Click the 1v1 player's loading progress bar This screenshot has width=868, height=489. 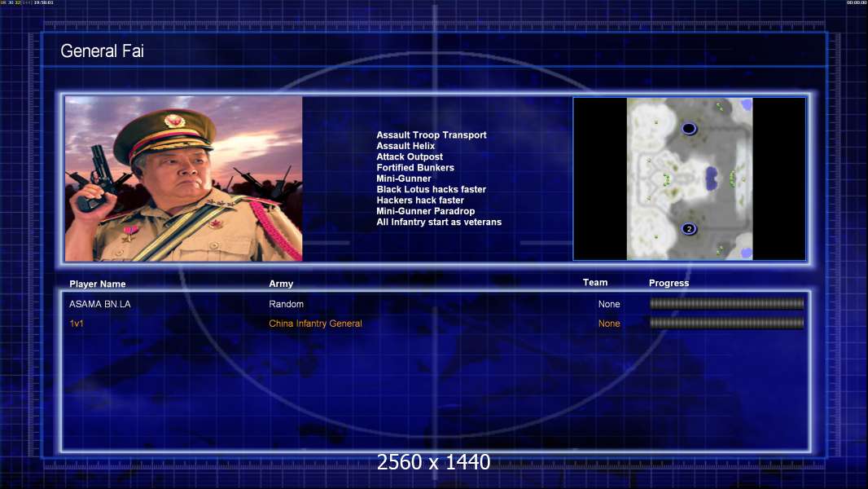(x=726, y=323)
